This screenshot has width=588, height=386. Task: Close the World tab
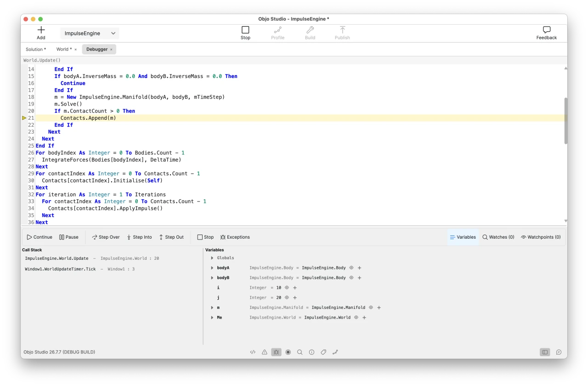[76, 50]
